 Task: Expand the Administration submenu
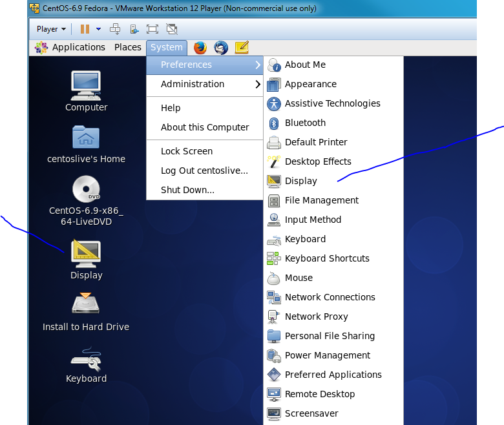205,84
